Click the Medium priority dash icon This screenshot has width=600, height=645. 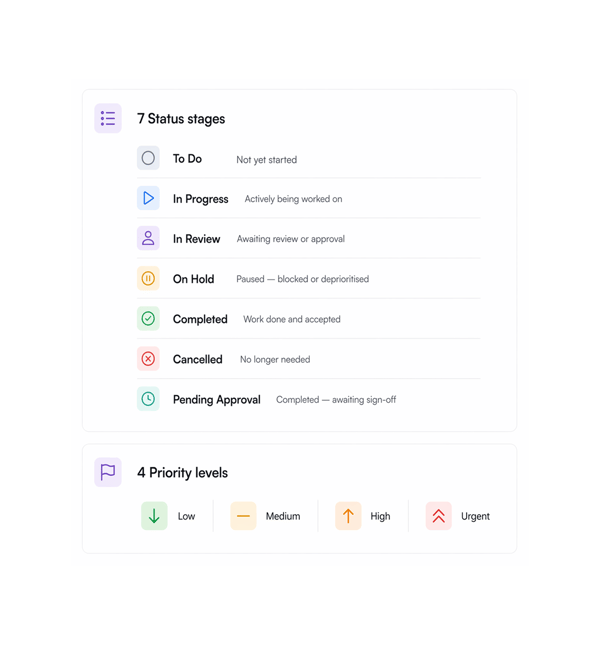point(243,516)
